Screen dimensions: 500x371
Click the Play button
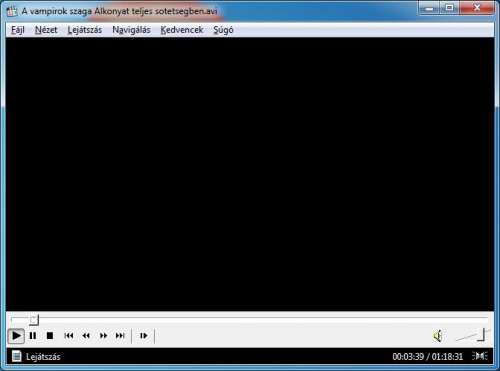pos(16,336)
